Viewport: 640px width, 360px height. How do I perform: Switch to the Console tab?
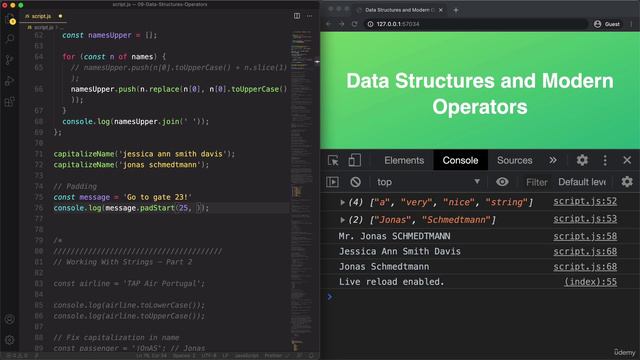[x=460, y=160]
